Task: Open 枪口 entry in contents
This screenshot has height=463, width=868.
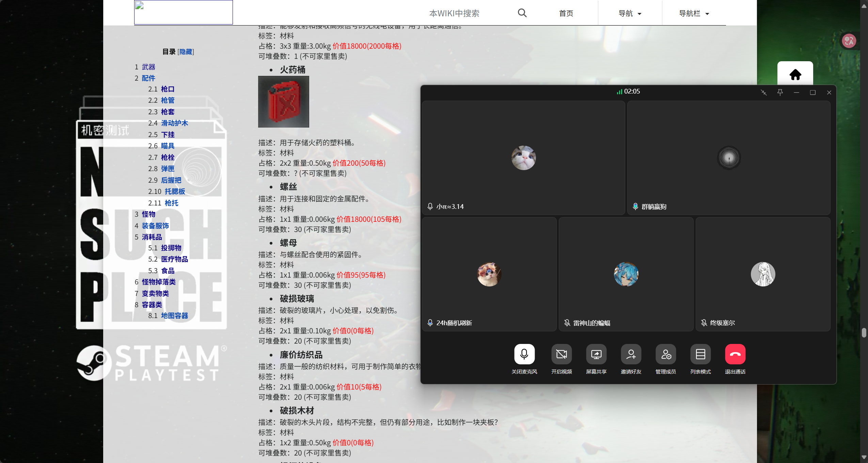Action: (x=168, y=89)
